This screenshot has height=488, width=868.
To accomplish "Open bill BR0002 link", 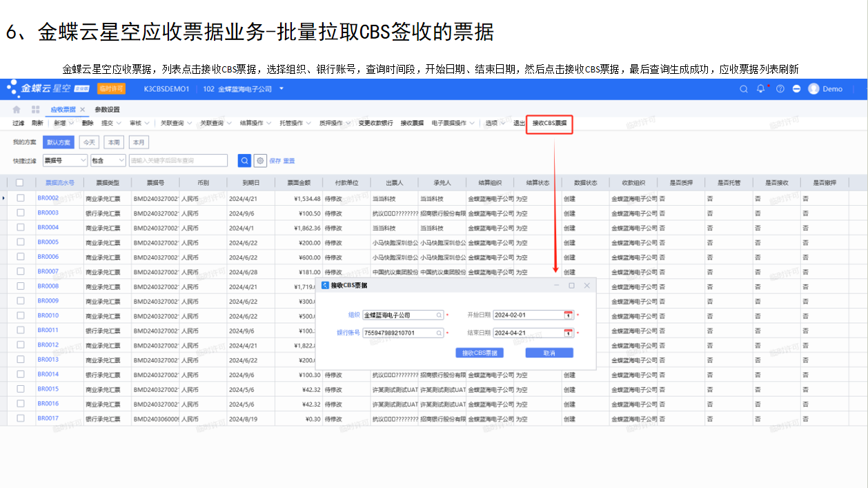I will click(x=48, y=198).
